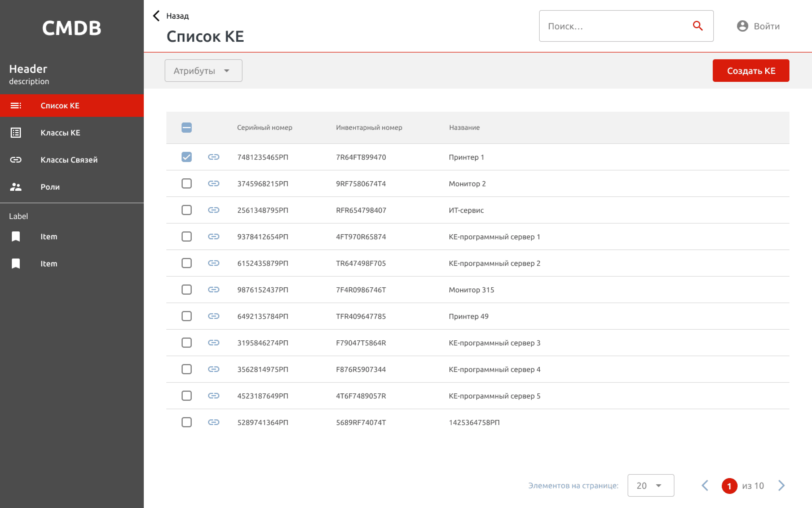
Task: Click the Создать КЕ button
Action: click(751, 71)
